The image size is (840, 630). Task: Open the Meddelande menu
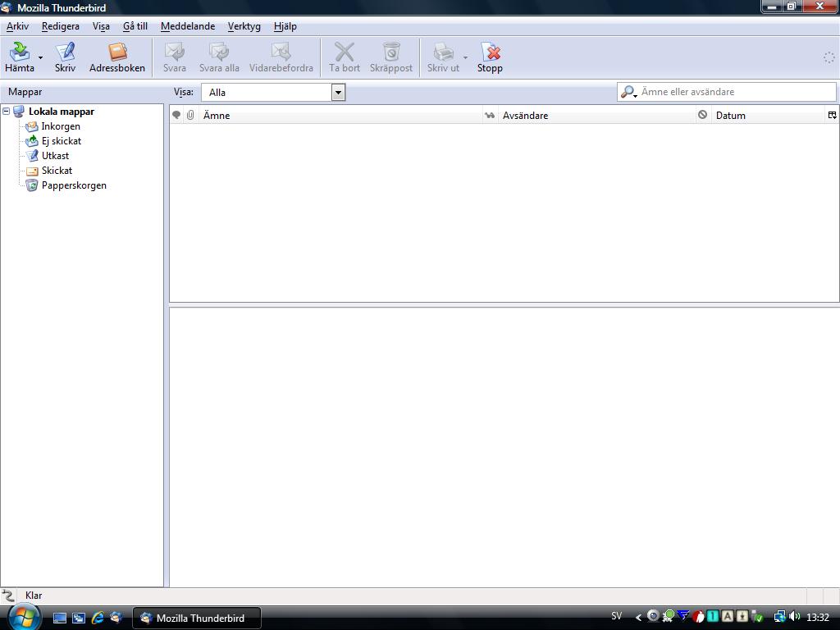tap(188, 26)
